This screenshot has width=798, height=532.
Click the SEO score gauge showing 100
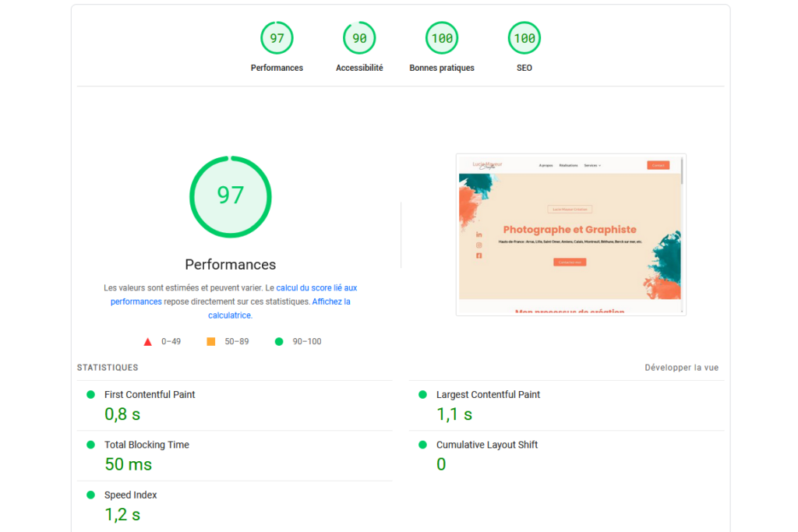(524, 37)
